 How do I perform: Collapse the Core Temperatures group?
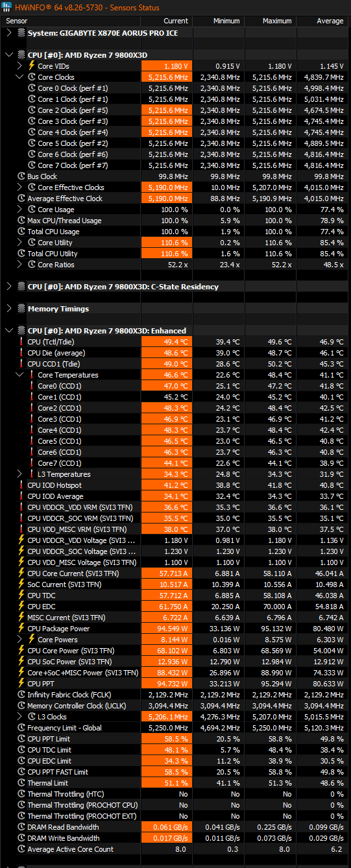click(19, 375)
